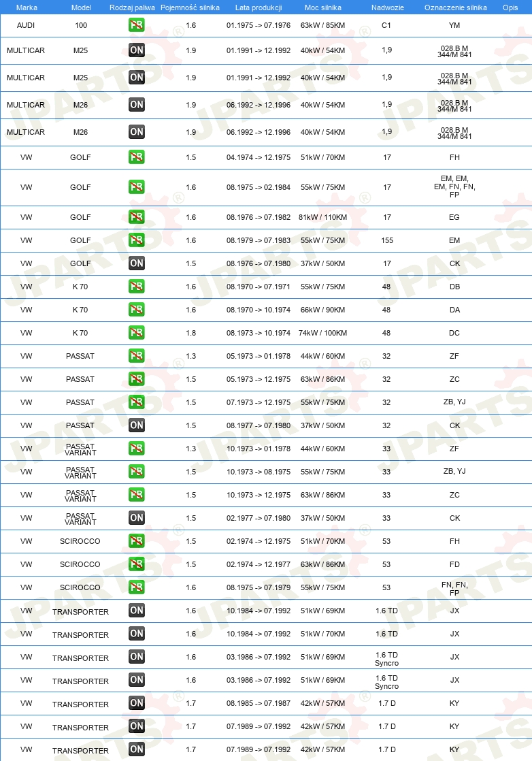Click the petrol icon for PASSAT 05.1973 -> 01.1978
Viewport: 532px width, 761px height.
137,356
